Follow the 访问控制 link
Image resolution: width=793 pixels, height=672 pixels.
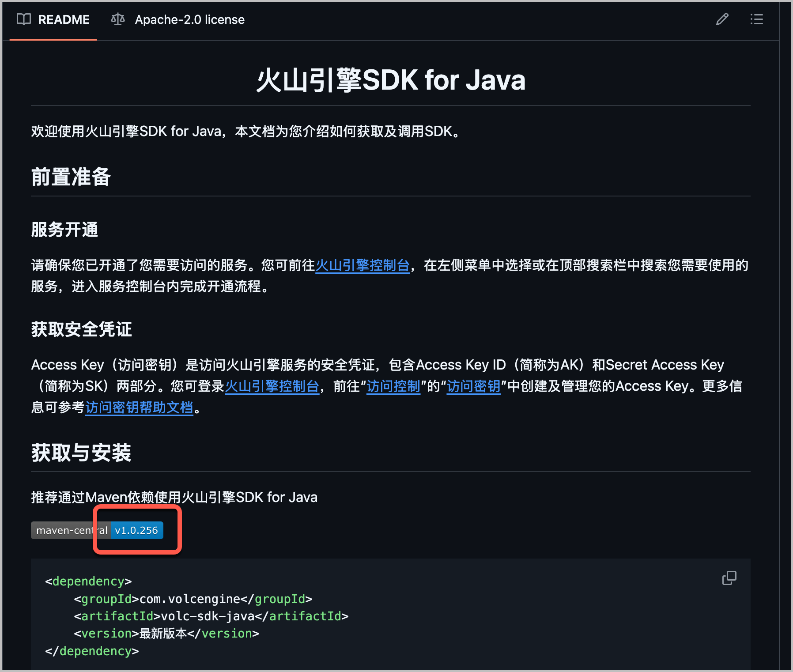[393, 386]
